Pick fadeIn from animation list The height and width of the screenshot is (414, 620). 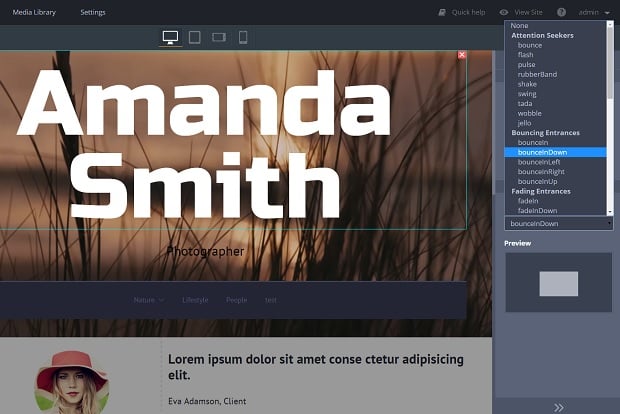tap(528, 201)
